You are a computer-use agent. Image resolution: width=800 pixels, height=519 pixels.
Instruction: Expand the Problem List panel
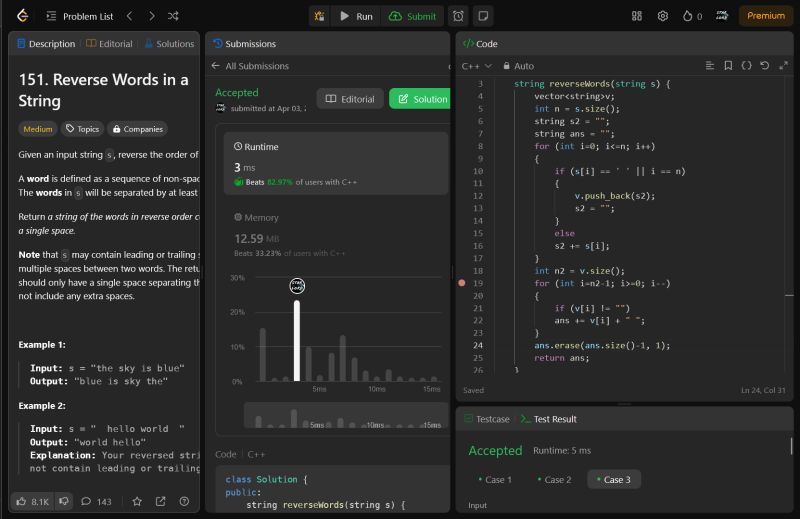(x=79, y=16)
